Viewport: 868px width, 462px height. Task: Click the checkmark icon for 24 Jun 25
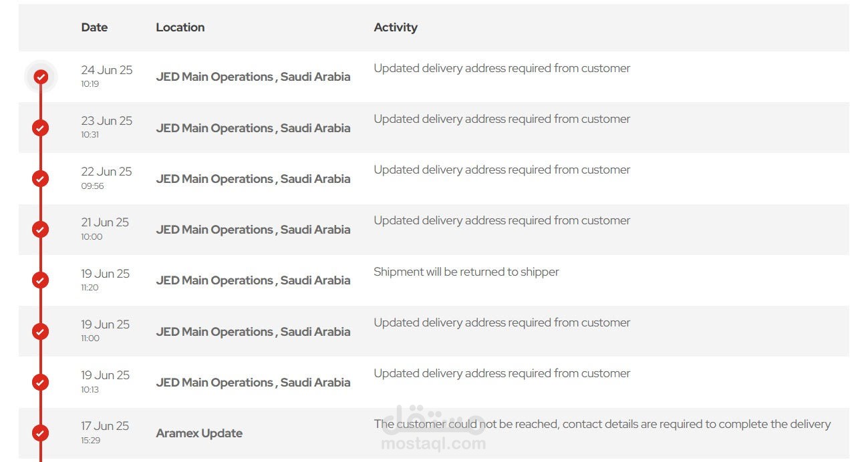41,77
